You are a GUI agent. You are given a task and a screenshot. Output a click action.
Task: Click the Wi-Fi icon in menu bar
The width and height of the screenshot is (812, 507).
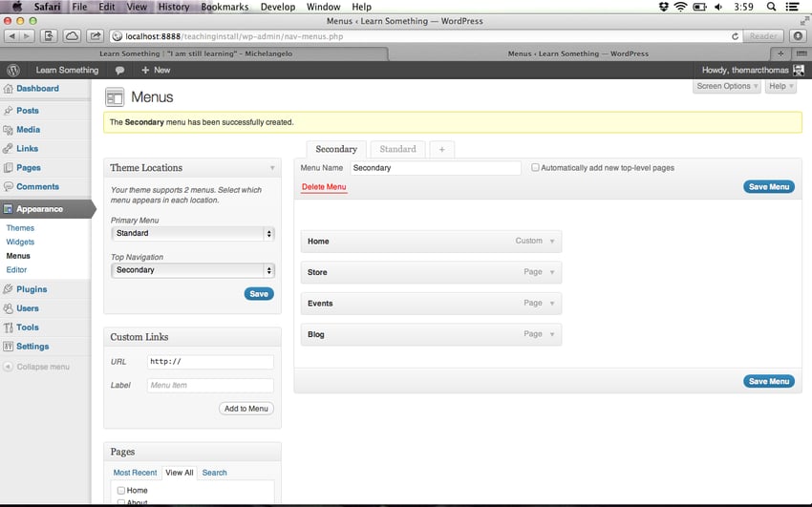pyautogui.click(x=680, y=7)
